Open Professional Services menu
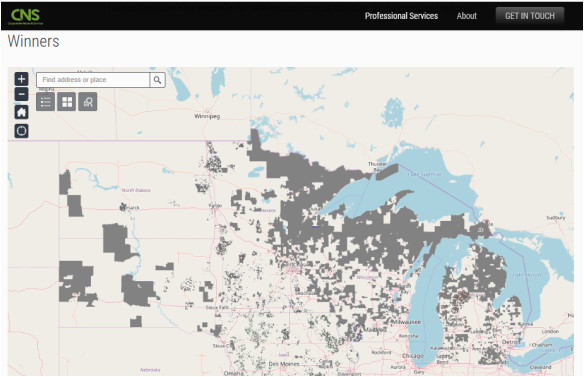 pos(401,16)
